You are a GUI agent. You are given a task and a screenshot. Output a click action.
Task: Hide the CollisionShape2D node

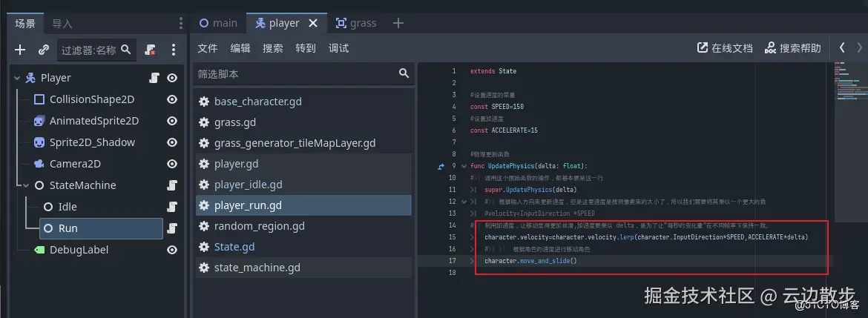pyautogui.click(x=172, y=99)
